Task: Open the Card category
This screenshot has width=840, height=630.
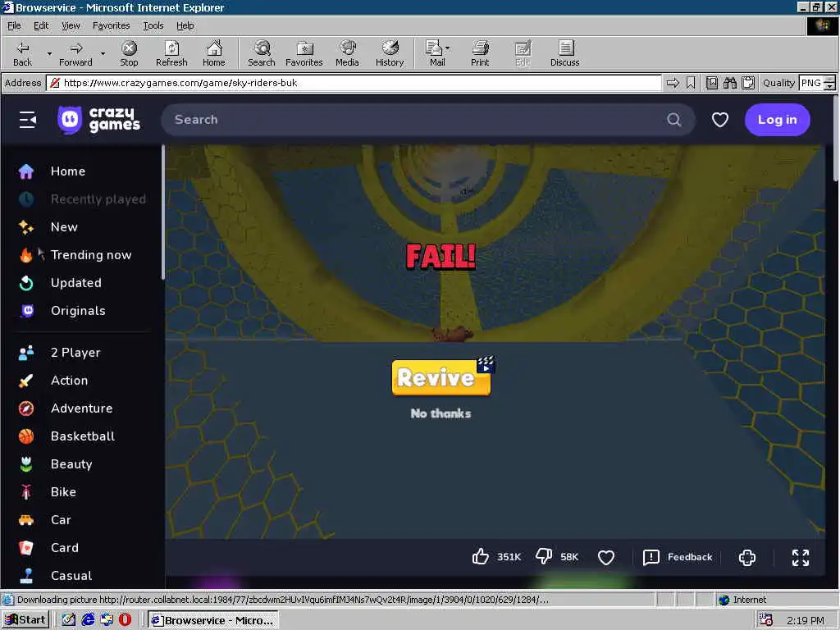Action: click(64, 547)
